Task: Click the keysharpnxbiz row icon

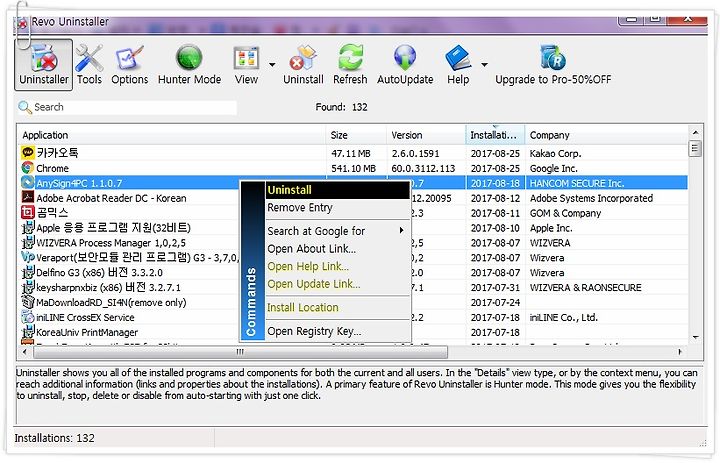Action: click(28, 287)
